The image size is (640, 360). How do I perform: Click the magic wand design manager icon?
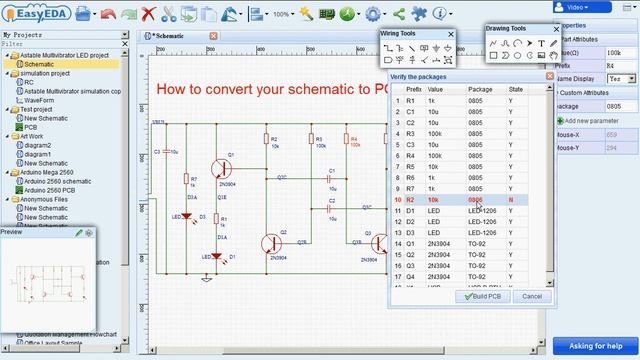tap(306, 14)
